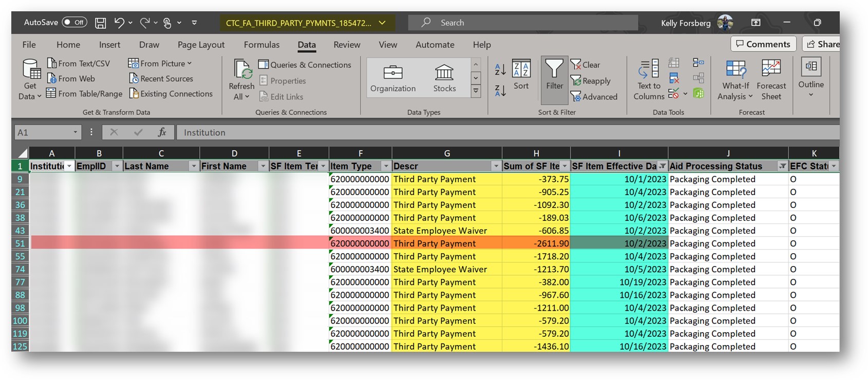The image size is (868, 380).
Task: Click the Manage Data Model icon
Action: 698,93
